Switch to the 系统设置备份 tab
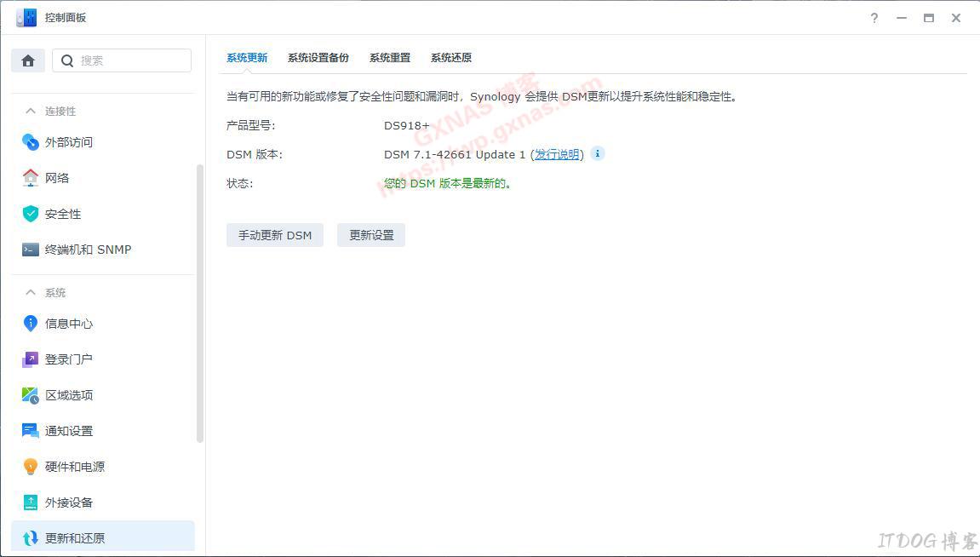Screen dimensions: 980x557 318,58
